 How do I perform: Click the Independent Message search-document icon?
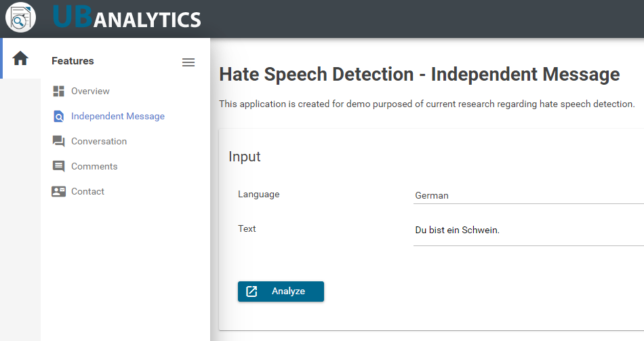pyautogui.click(x=59, y=117)
